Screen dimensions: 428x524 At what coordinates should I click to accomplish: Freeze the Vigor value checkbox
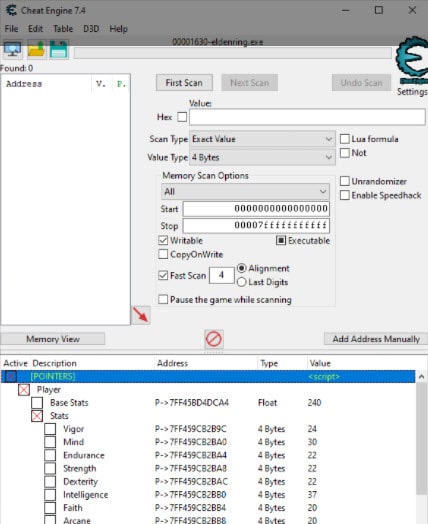tap(50, 429)
